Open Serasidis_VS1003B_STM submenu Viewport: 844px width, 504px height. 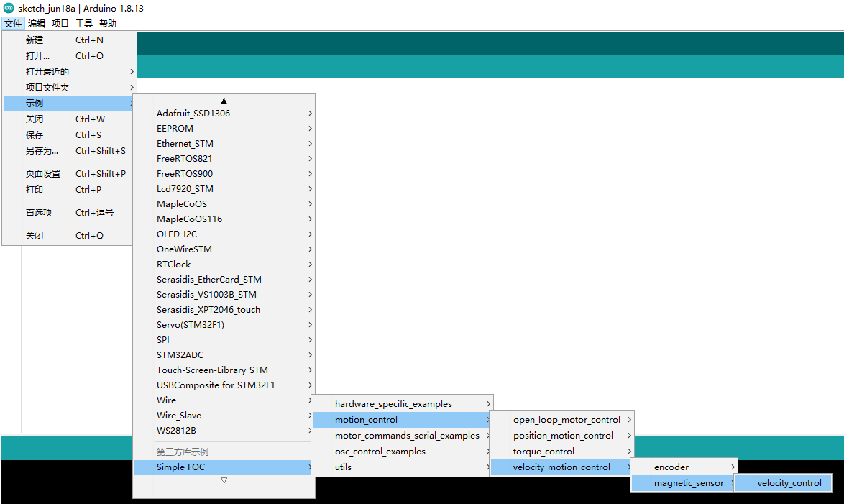pyautogui.click(x=224, y=294)
